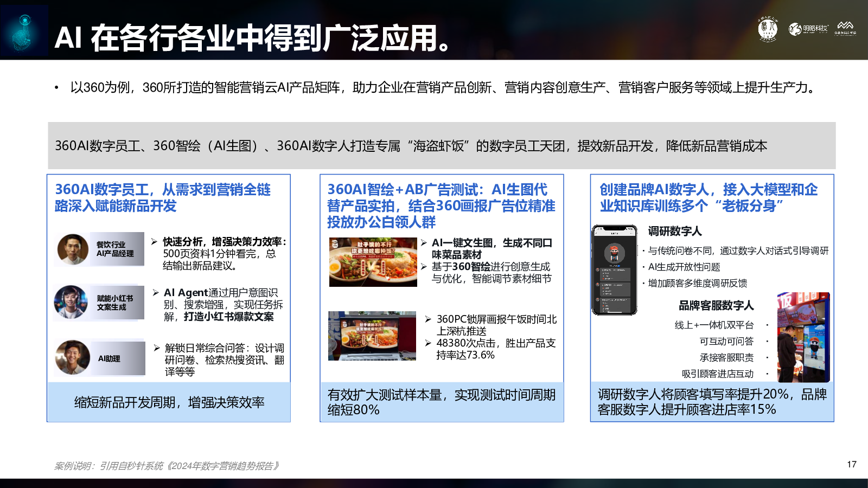Click text 解锁日常综合问答
The image size is (868, 488).
[224, 359]
